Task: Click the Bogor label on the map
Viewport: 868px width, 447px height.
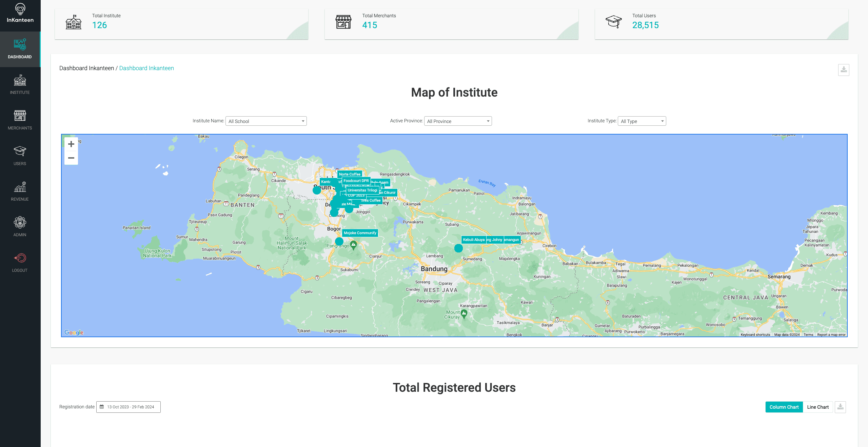Action: pyautogui.click(x=334, y=229)
